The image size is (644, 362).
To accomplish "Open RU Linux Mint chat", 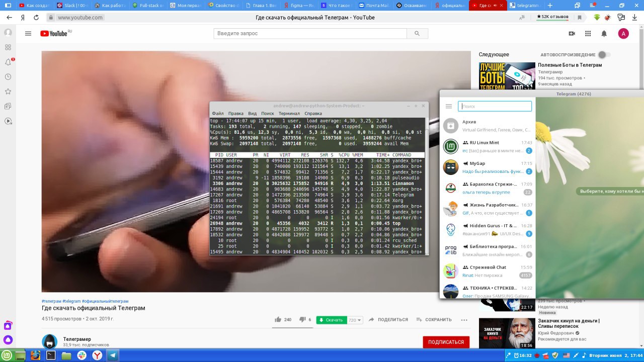I will [488, 146].
